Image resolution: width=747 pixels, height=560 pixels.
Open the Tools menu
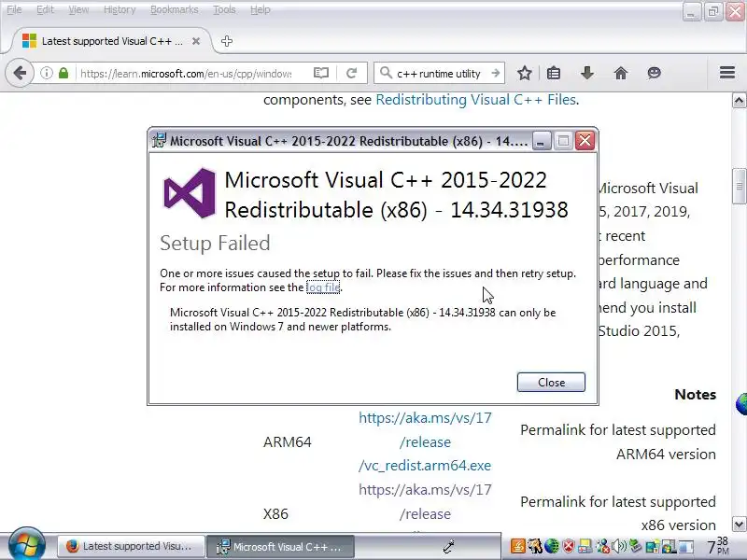(224, 9)
